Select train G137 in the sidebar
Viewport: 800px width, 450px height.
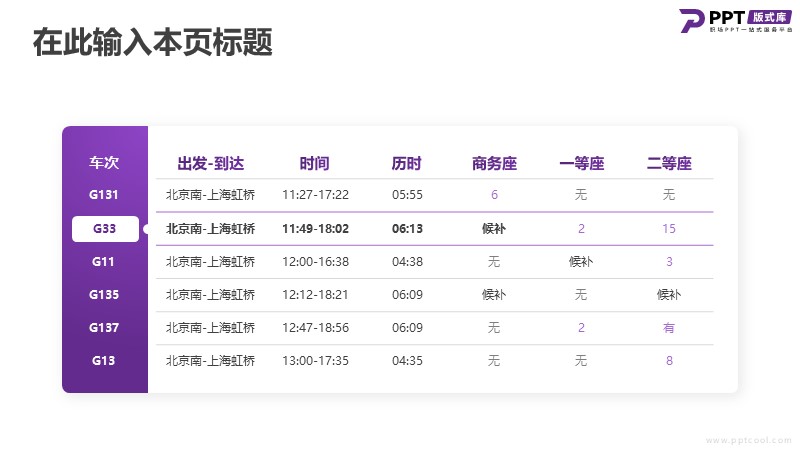(x=104, y=328)
